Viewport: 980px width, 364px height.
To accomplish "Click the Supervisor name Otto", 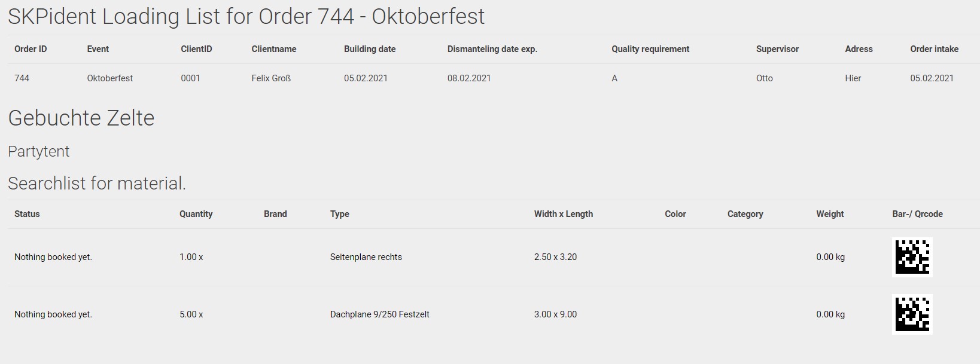I will point(764,78).
